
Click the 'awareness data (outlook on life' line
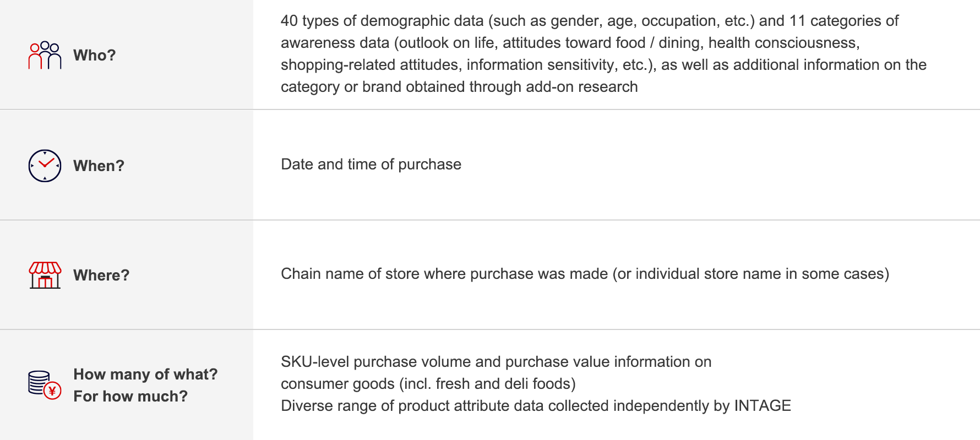click(570, 43)
